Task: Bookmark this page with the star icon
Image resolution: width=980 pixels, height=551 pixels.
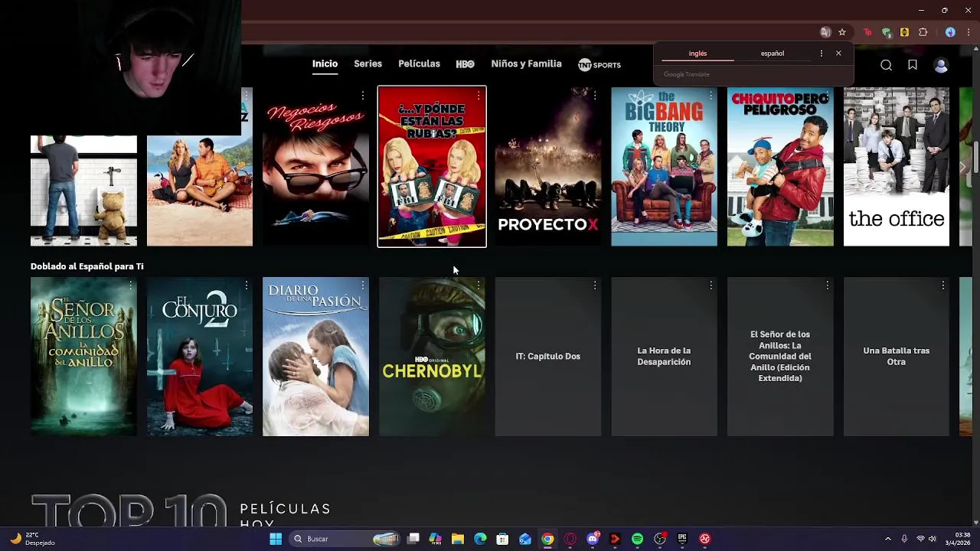Action: pyautogui.click(x=842, y=32)
